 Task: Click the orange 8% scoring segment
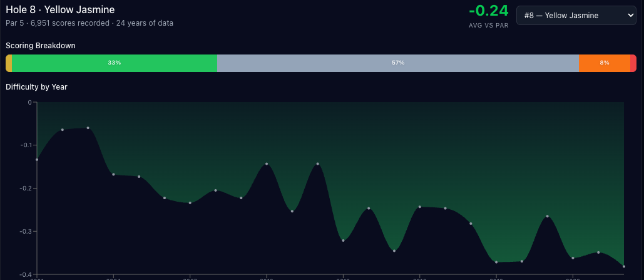[x=604, y=63]
